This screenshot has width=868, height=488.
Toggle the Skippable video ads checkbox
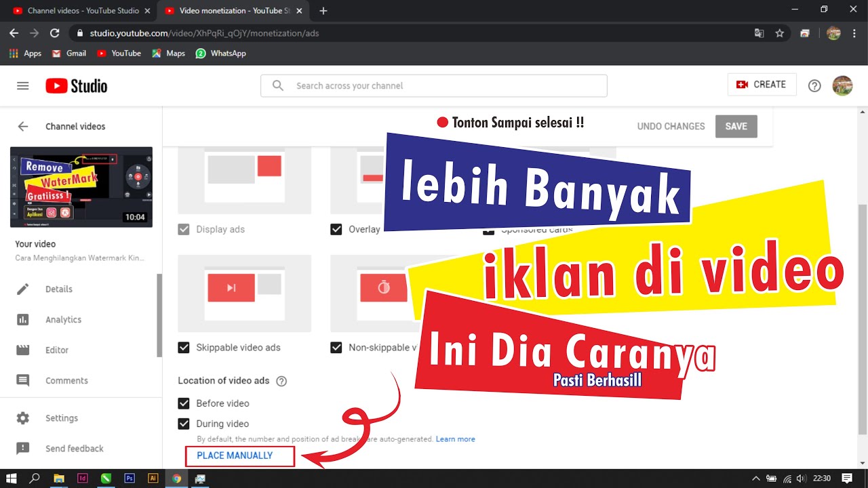click(184, 348)
